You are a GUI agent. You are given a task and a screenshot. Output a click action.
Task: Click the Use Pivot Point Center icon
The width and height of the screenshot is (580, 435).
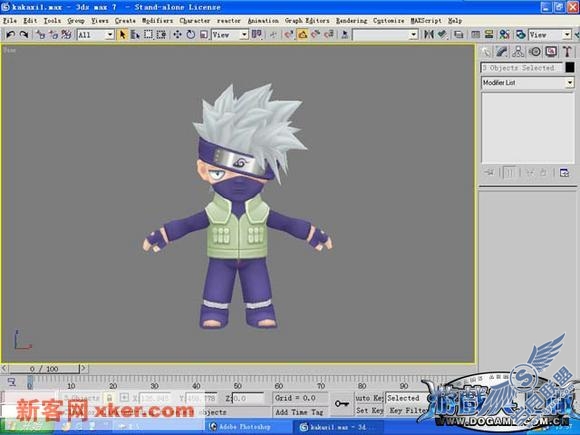tap(257, 35)
